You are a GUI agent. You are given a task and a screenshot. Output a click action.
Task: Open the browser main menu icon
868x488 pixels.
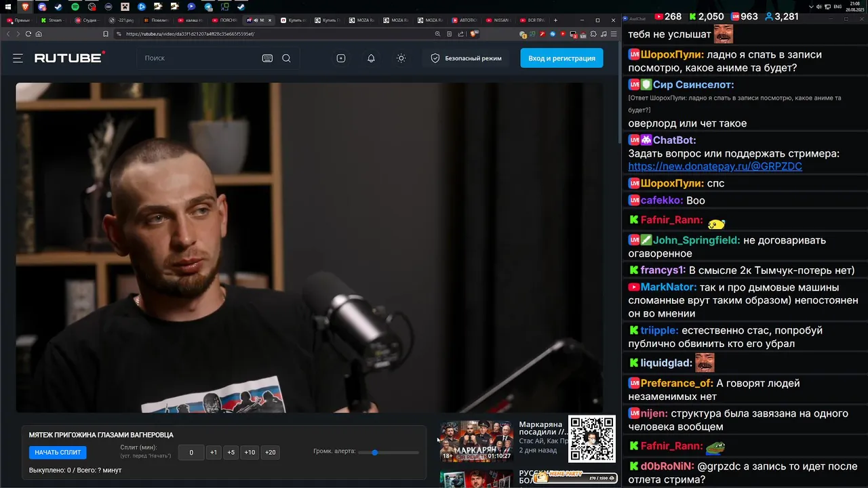pos(613,34)
